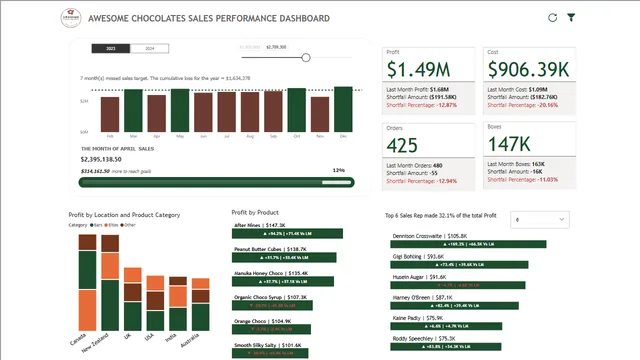Click the dashboard title text

point(209,18)
